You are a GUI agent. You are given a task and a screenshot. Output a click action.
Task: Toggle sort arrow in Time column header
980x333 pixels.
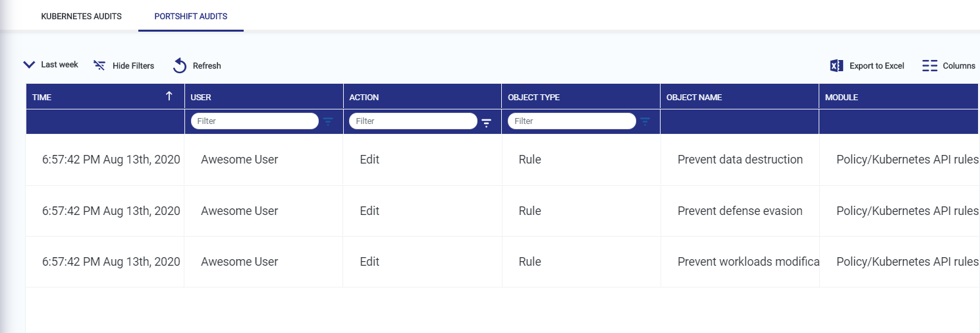tap(169, 96)
